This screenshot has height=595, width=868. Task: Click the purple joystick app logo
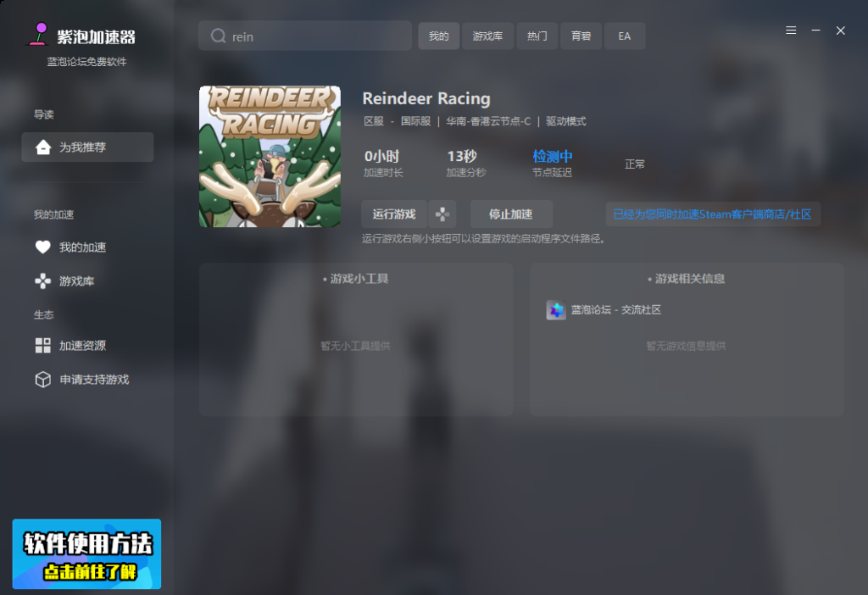coord(38,34)
